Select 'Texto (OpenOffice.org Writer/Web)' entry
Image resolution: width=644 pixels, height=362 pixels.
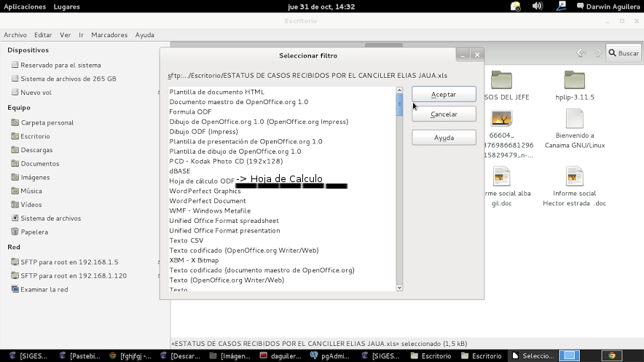[x=227, y=280]
